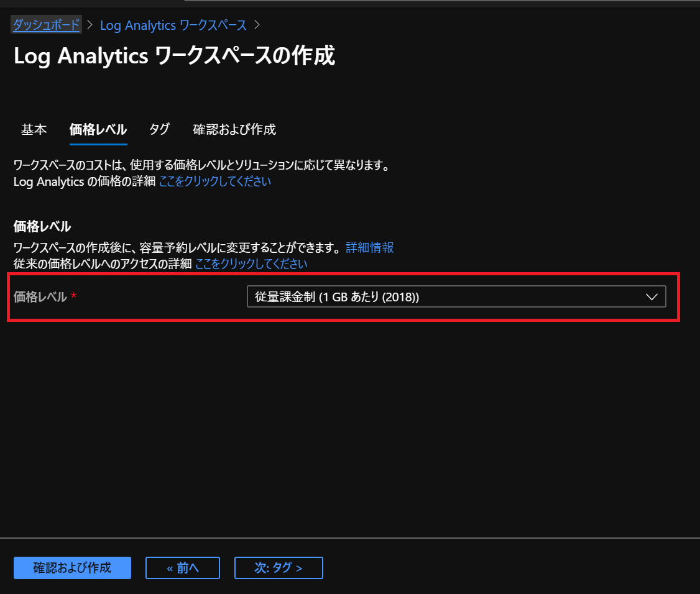Screen dimensions: 700x594
Task: Open Log Analytics pricing ここをクリックしてください link
Action: (214, 181)
